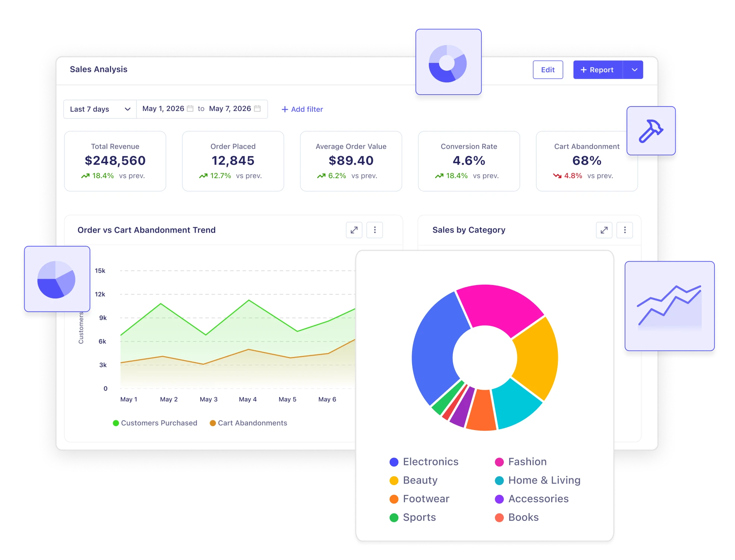This screenshot has width=735, height=560.
Task: Toggle the Electronics legend entry
Action: pos(424,462)
